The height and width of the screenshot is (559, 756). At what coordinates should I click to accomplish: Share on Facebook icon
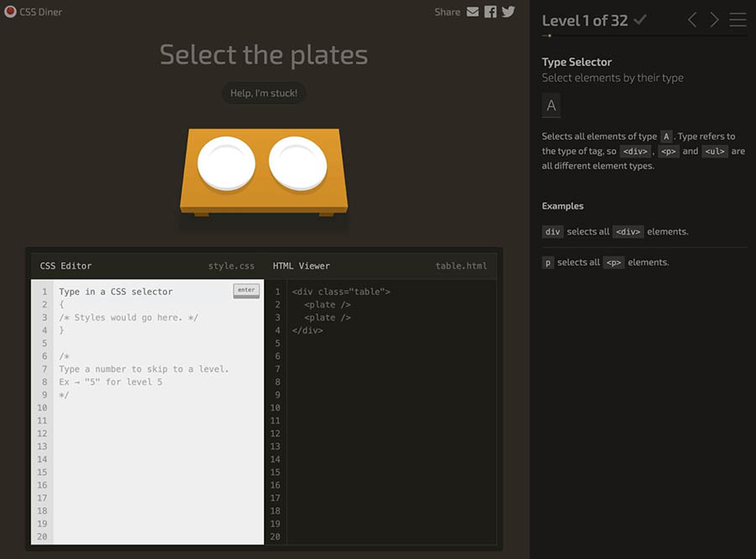point(491,12)
